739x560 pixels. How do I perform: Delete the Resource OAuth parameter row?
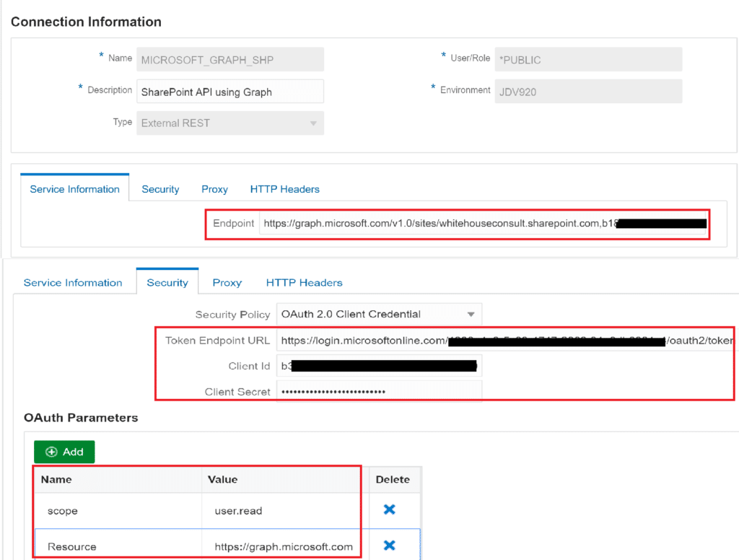389,546
